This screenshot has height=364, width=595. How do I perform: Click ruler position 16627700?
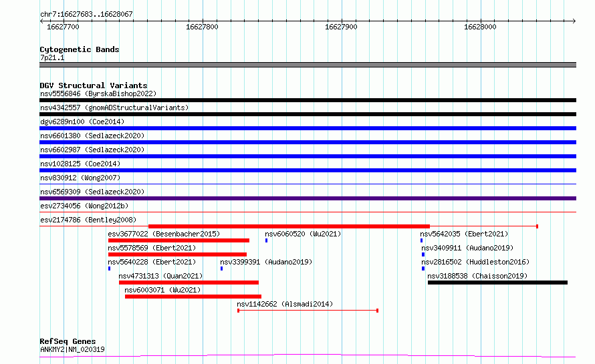click(63, 27)
